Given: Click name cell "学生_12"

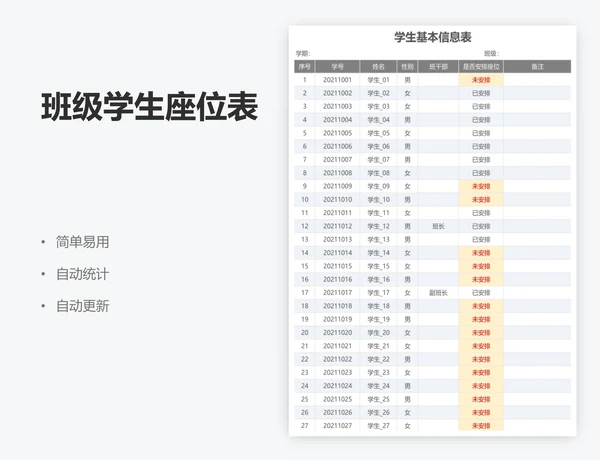Looking at the screenshot, I should coord(378,226).
